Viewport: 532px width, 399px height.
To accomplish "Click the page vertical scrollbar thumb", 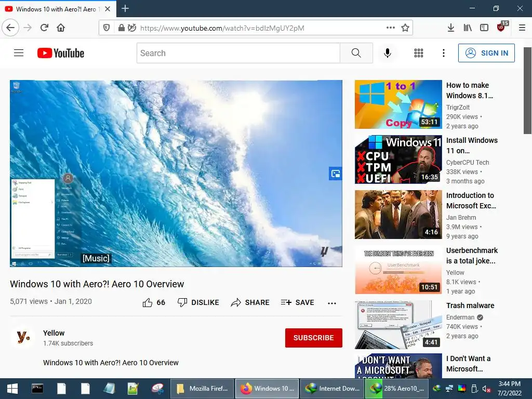I will 527,90.
